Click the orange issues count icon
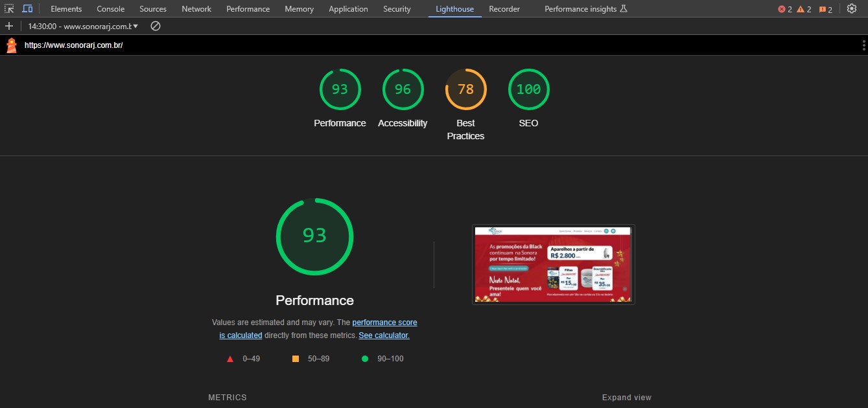Screen dimensions: 868x408 coord(825,9)
